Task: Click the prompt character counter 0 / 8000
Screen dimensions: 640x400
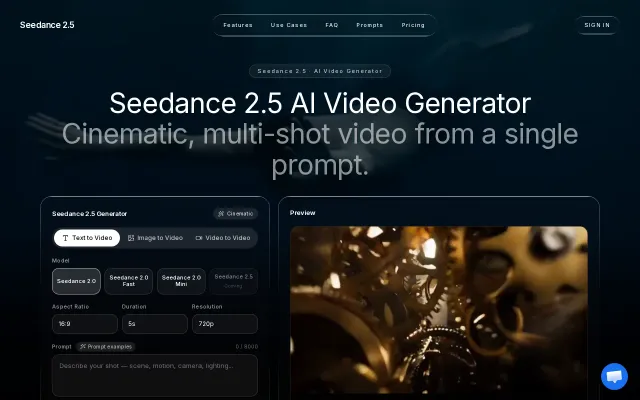Action: (x=247, y=347)
